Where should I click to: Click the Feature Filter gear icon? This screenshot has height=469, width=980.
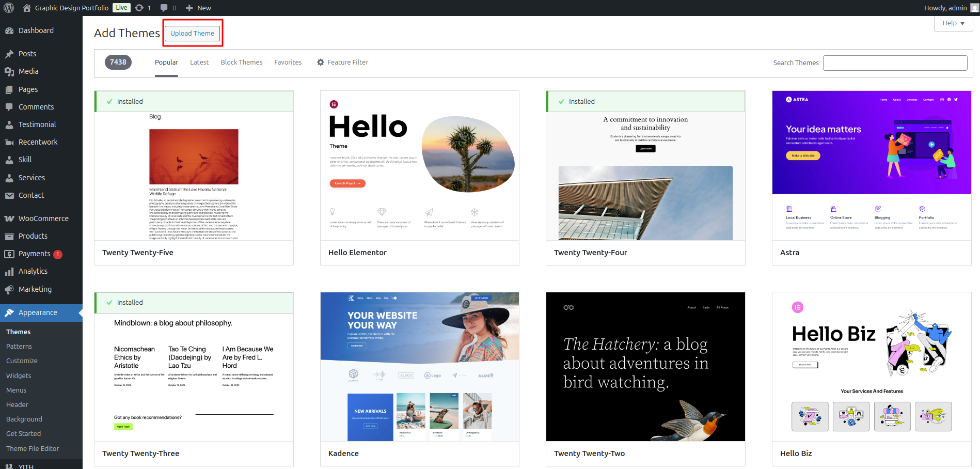[x=321, y=62]
